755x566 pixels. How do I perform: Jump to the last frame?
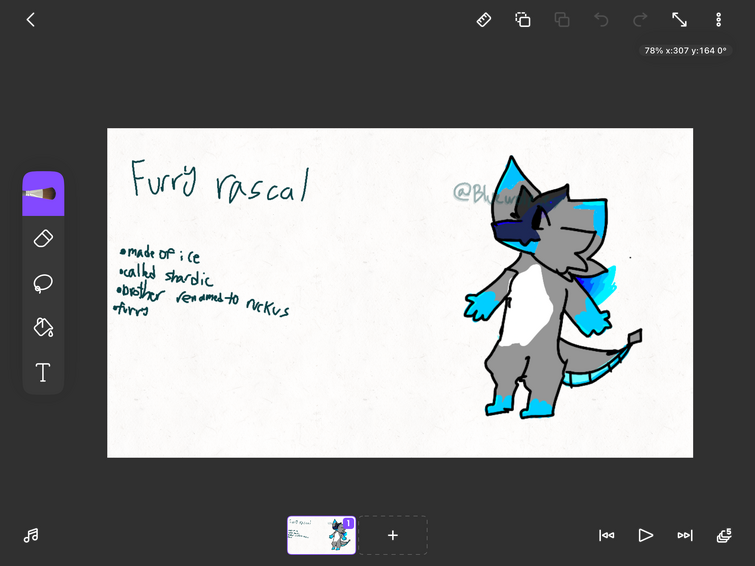coord(685,535)
